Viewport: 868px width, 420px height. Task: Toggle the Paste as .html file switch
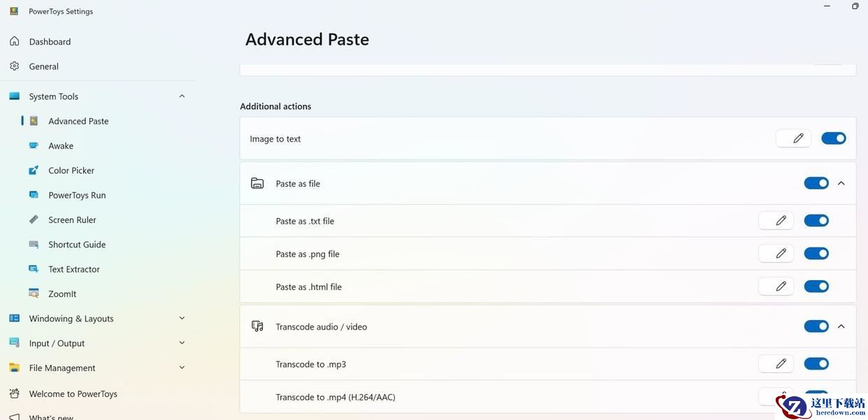[x=816, y=287]
